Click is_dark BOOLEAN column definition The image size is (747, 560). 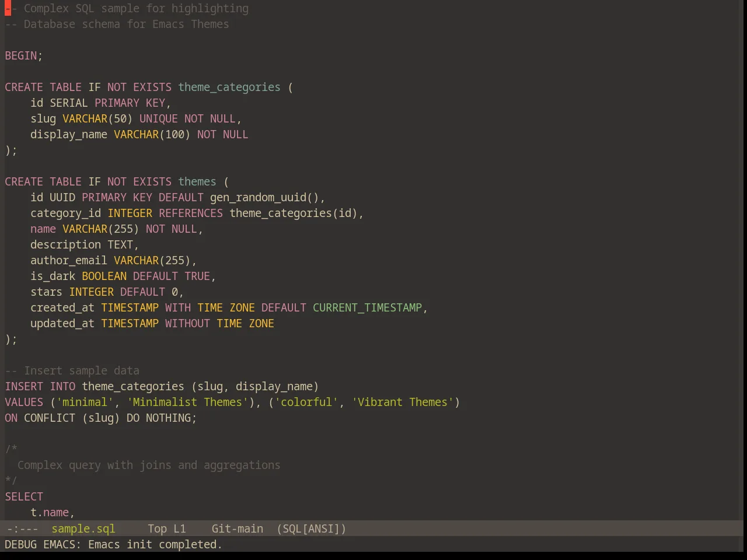click(x=123, y=276)
